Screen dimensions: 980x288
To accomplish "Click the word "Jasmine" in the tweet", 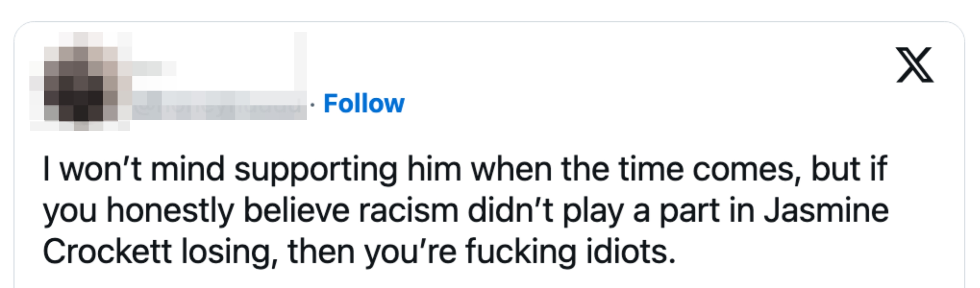I will [826, 211].
